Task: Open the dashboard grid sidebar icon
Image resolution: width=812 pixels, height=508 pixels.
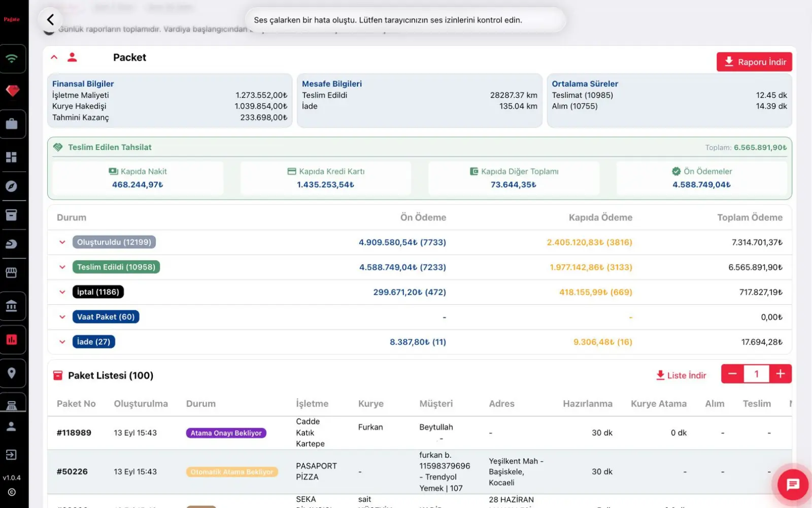Action: pos(12,157)
